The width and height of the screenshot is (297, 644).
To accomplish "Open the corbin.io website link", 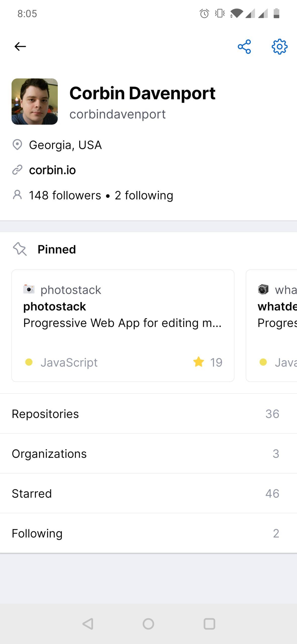I will 52,170.
